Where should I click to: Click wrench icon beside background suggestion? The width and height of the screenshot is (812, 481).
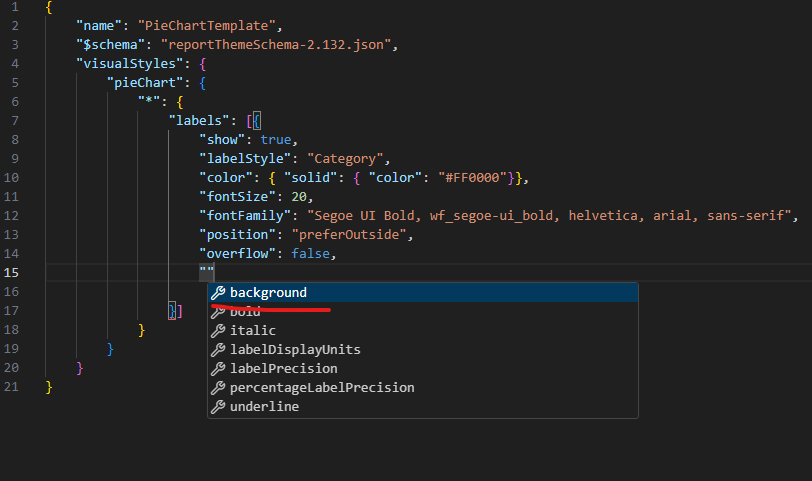218,293
